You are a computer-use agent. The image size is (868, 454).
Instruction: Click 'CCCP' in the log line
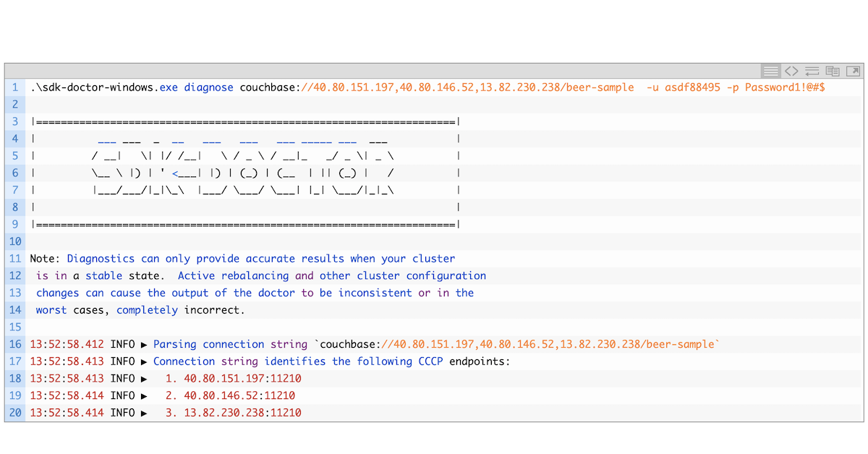(x=431, y=361)
